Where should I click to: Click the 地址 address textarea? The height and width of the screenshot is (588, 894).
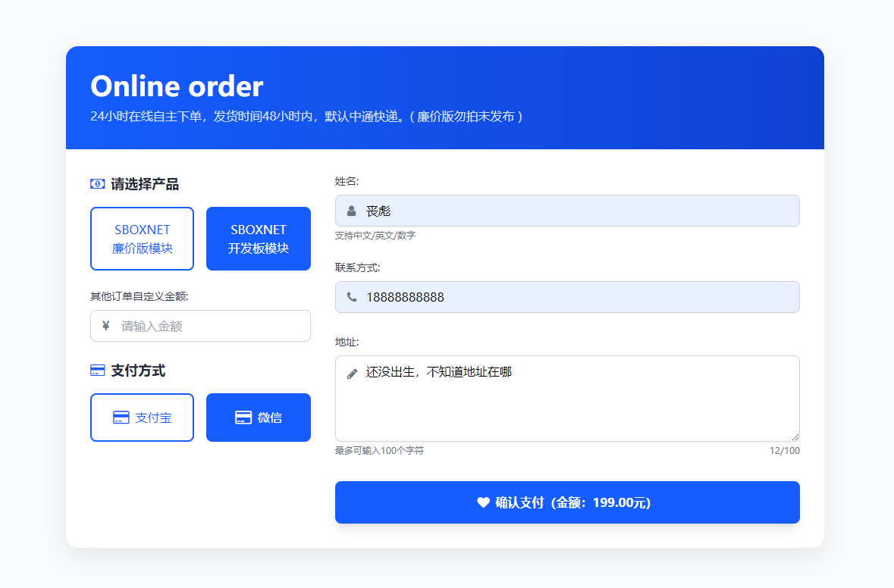pos(567,399)
